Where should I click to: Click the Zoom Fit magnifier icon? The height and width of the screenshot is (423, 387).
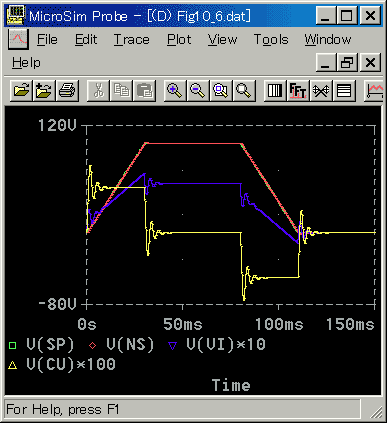[x=244, y=90]
